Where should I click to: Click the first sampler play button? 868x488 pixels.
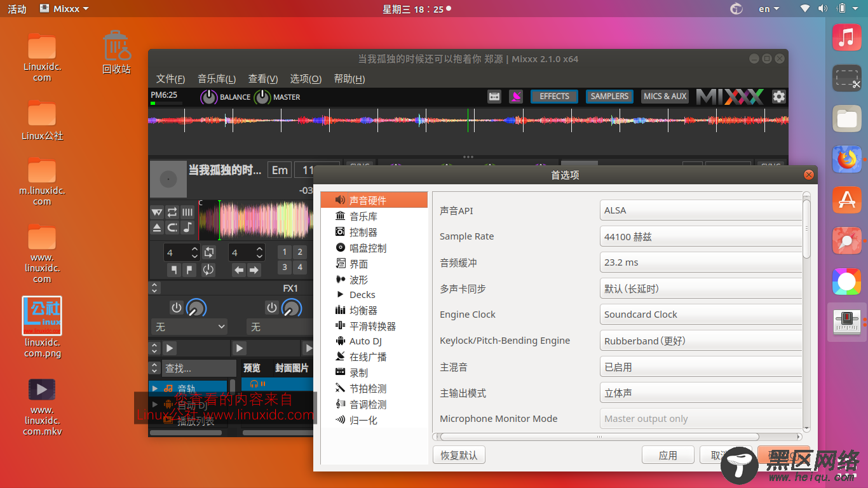[x=170, y=348]
